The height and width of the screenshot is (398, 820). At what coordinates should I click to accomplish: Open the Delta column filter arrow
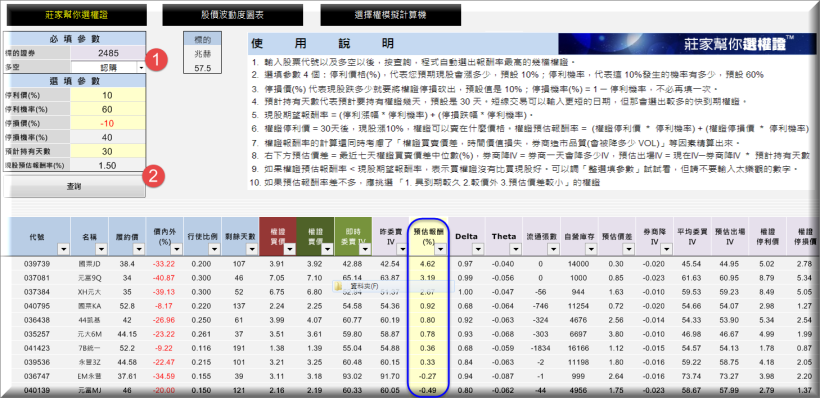pos(479,250)
